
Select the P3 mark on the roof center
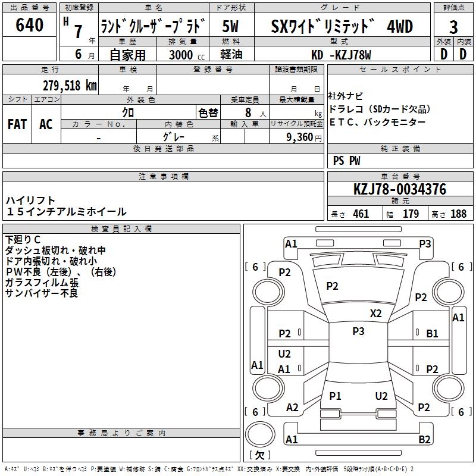[358, 331]
